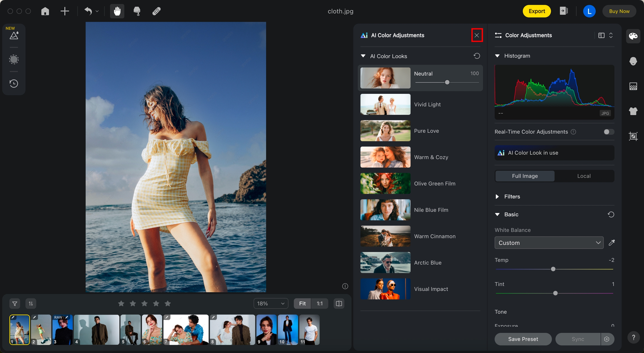Open the History panel icon on left sidebar
Screen dimensions: 644x353
(14, 84)
